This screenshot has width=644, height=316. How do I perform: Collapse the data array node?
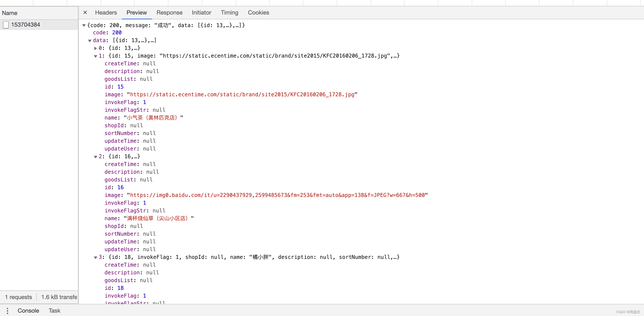pyautogui.click(x=90, y=40)
